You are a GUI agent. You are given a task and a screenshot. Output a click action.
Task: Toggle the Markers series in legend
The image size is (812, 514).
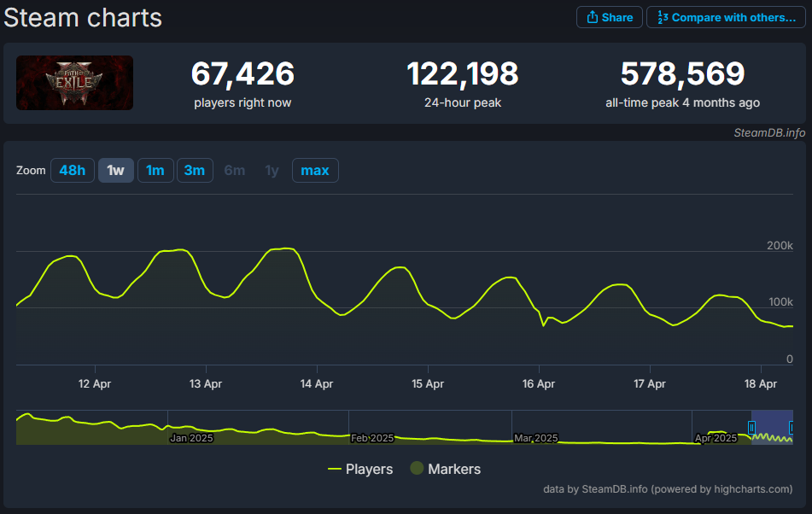click(x=446, y=469)
